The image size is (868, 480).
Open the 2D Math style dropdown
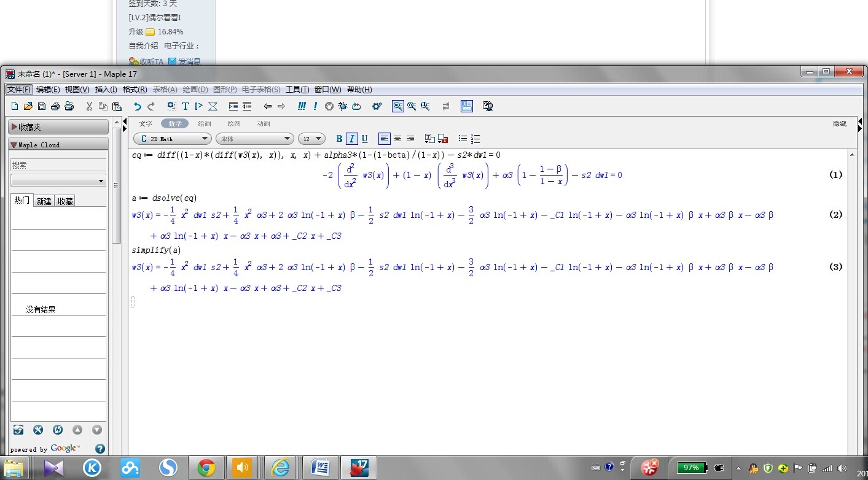pos(173,139)
